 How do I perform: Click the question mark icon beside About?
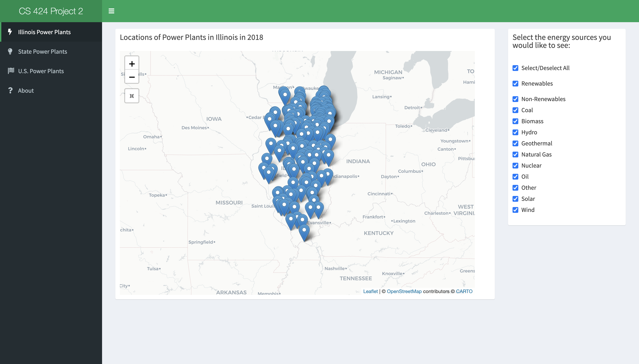[x=10, y=90]
